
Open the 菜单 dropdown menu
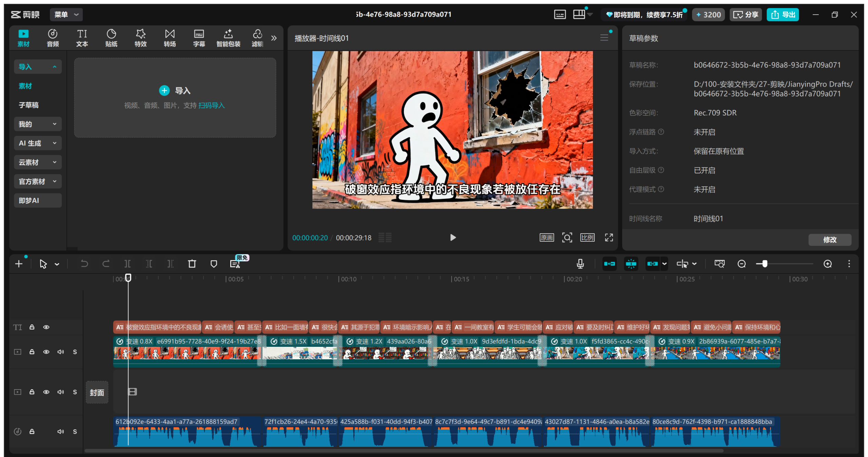(66, 15)
